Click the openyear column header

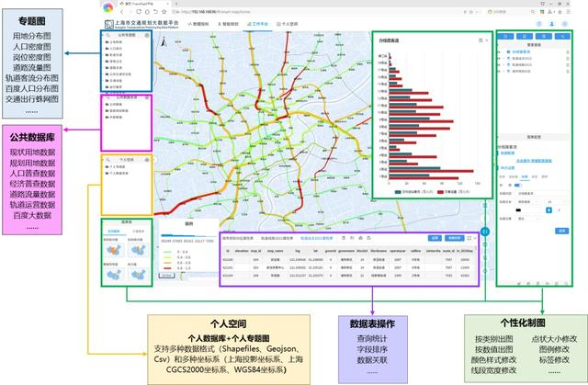coord(398,251)
